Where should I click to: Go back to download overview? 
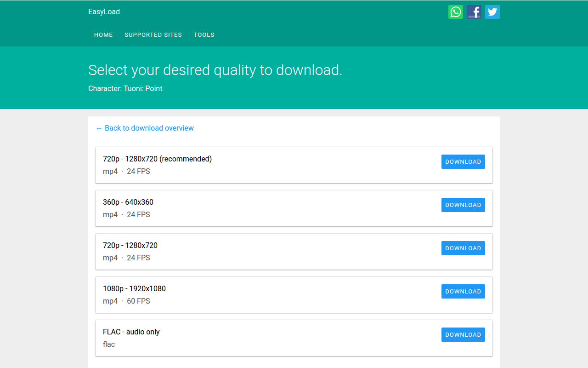click(145, 128)
